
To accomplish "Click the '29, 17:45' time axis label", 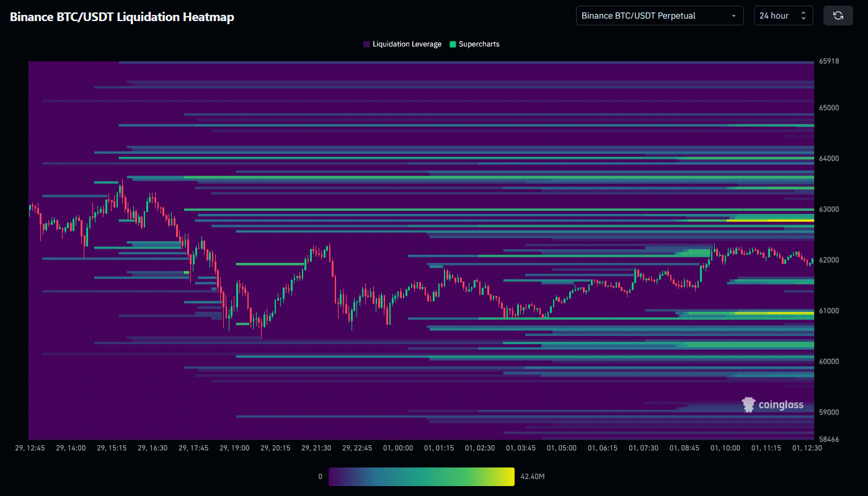I will point(193,448).
